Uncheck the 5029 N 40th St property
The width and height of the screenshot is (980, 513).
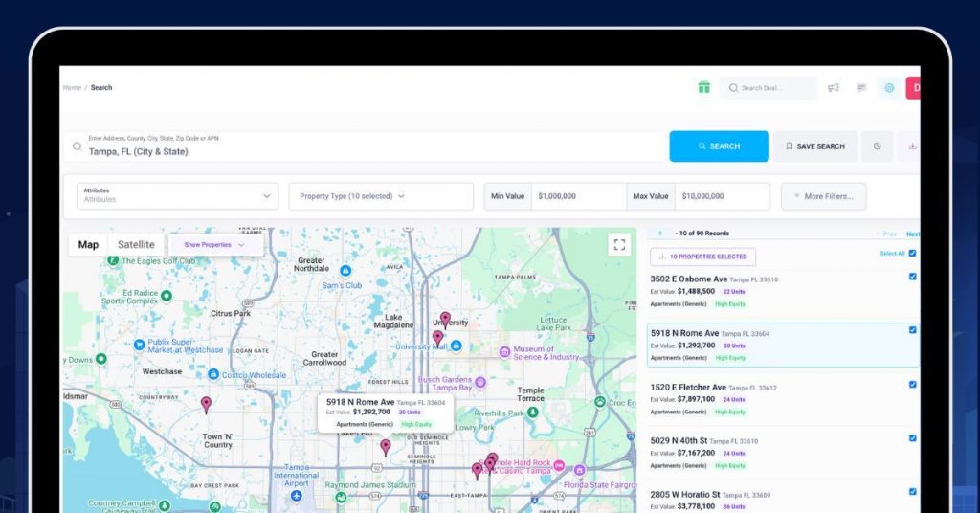(912, 438)
